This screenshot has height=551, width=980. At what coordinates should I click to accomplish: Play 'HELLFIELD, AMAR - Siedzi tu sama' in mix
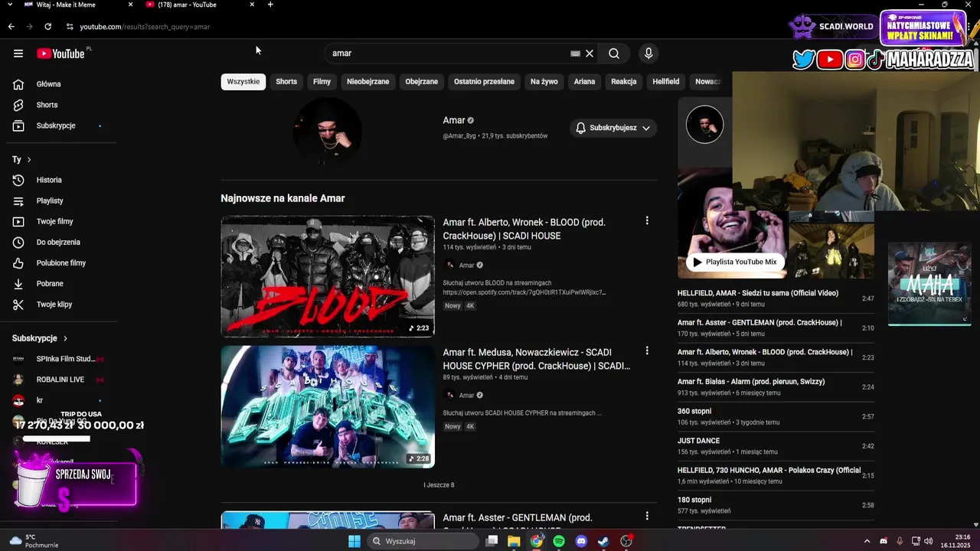[776, 298]
